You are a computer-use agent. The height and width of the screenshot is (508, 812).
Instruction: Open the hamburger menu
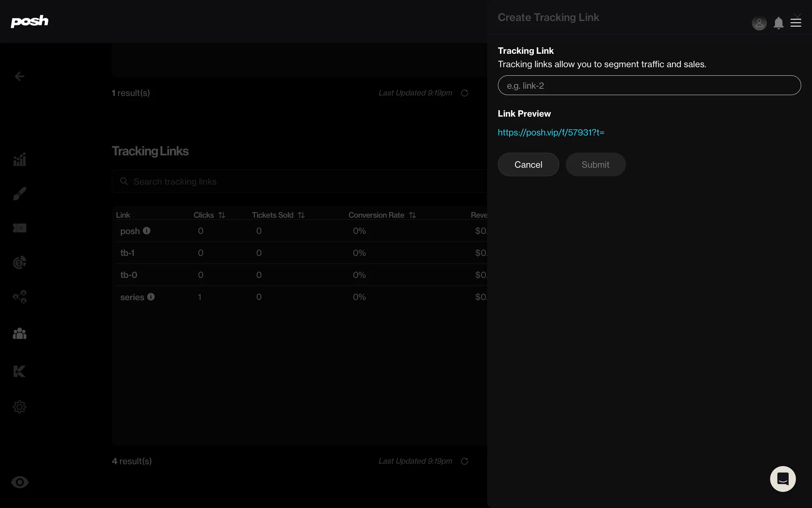click(x=796, y=23)
